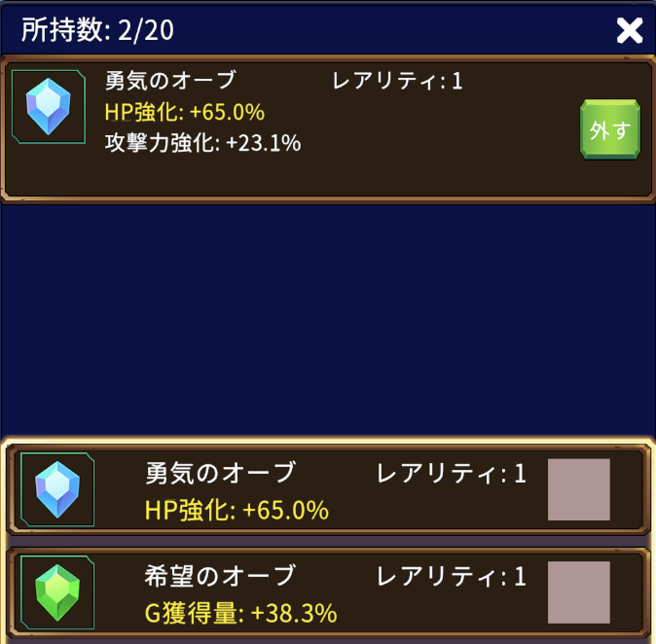Click the G獲得量 +38.3% stat text
Screen dimensions: 656x644
tap(240, 613)
